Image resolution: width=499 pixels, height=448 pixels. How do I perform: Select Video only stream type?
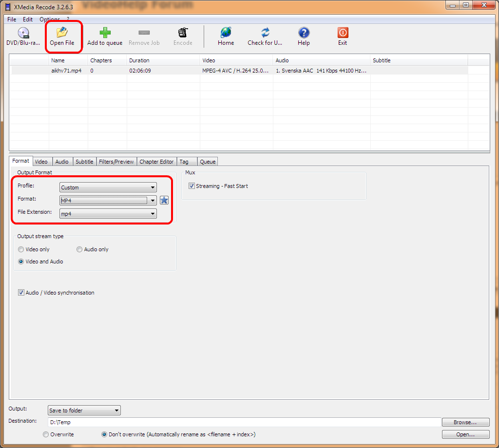[x=21, y=249]
